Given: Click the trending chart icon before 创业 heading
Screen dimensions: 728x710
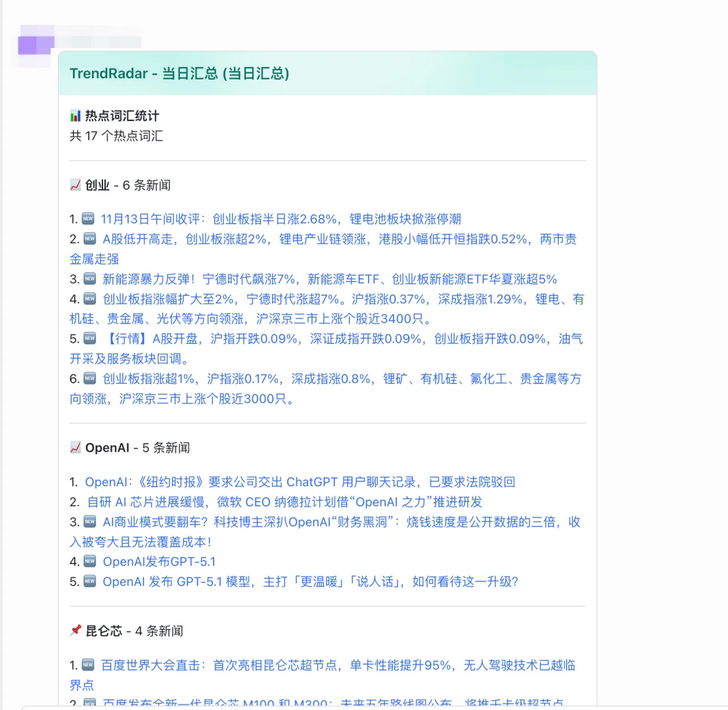Looking at the screenshot, I should tap(76, 185).
